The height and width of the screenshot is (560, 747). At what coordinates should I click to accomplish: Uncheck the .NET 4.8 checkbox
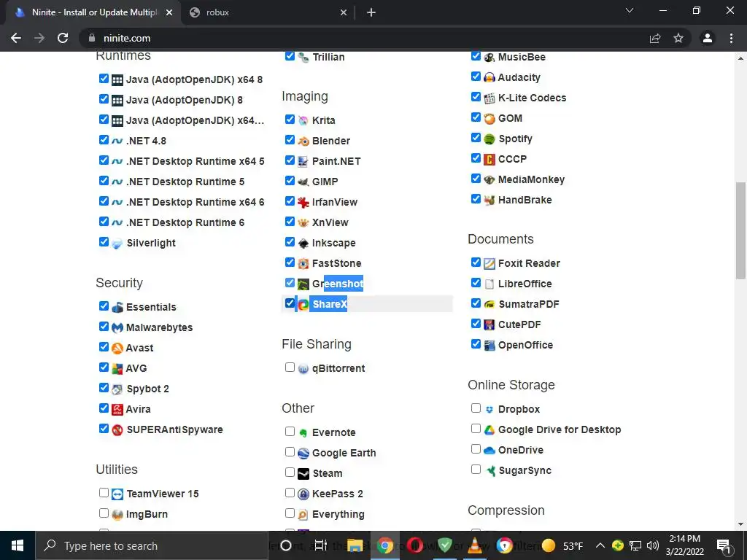[x=104, y=139]
